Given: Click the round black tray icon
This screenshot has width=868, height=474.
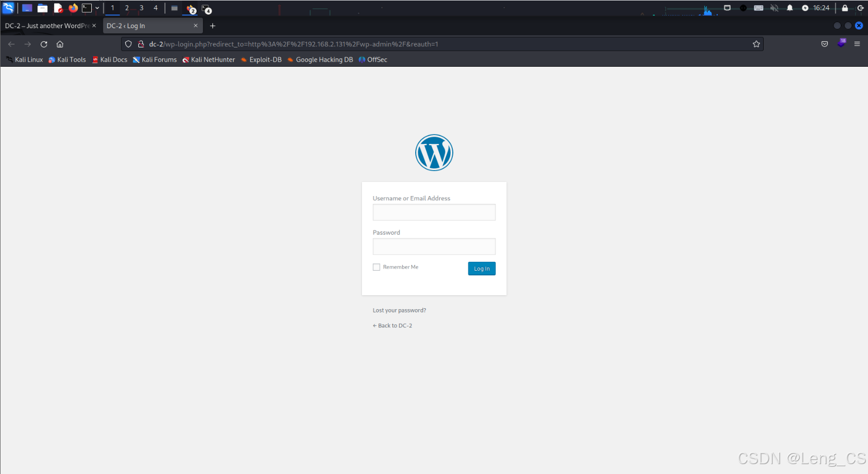Looking at the screenshot, I should 743,8.
